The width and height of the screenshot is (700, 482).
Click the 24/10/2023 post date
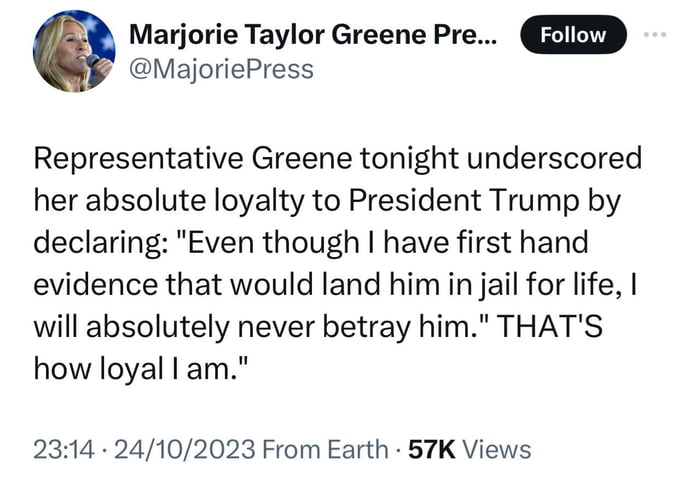point(184,449)
